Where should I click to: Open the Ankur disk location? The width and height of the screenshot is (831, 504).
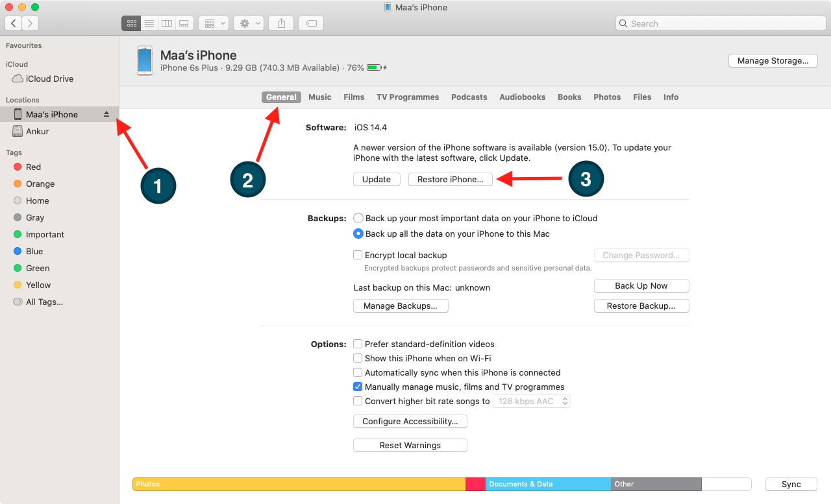point(38,131)
